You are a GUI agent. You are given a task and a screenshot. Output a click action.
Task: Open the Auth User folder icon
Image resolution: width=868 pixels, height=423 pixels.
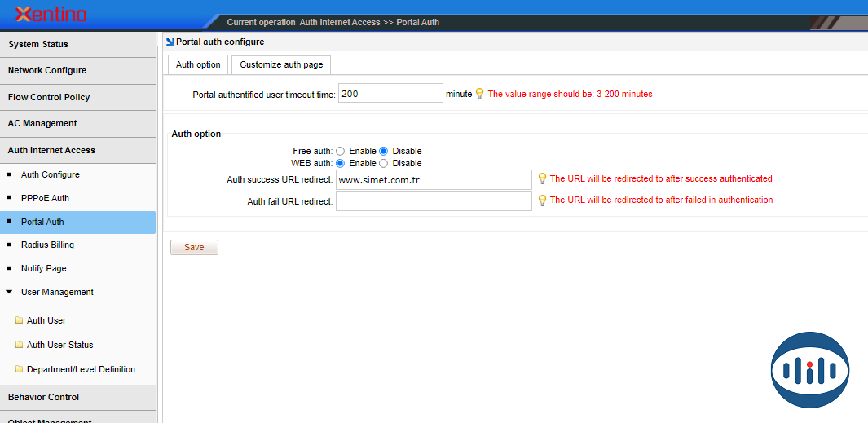[x=19, y=320]
